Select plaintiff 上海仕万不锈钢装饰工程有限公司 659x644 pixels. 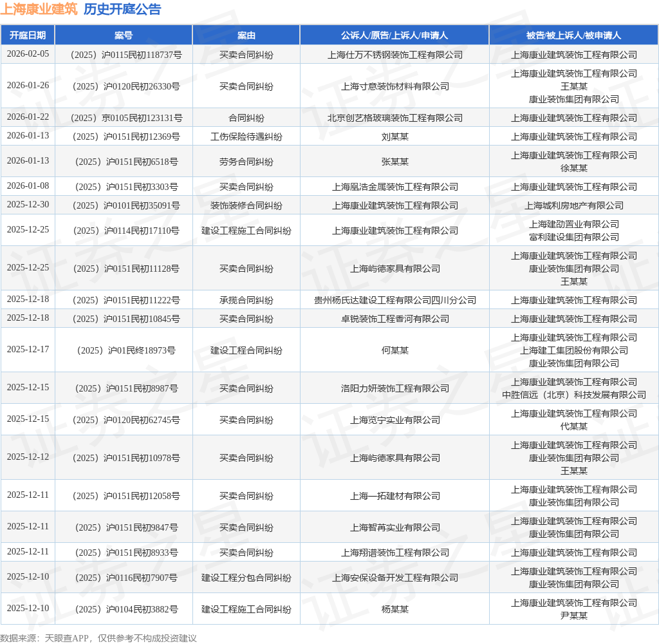395,55
